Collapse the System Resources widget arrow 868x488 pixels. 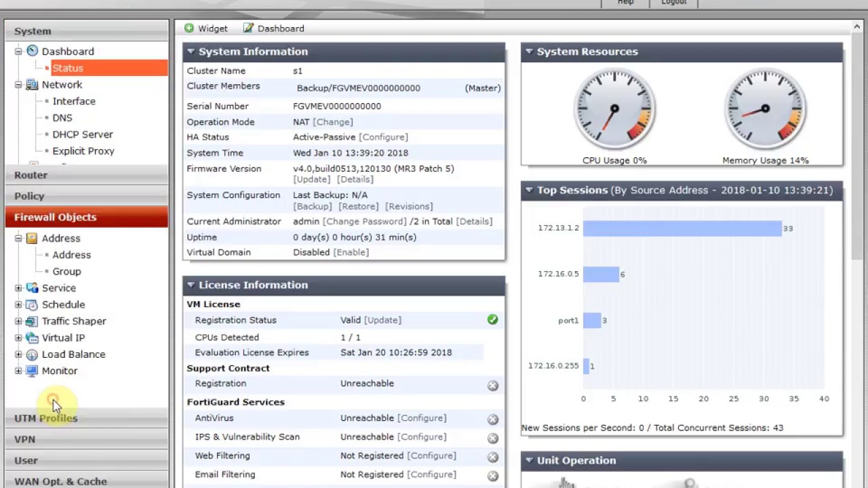pos(529,52)
